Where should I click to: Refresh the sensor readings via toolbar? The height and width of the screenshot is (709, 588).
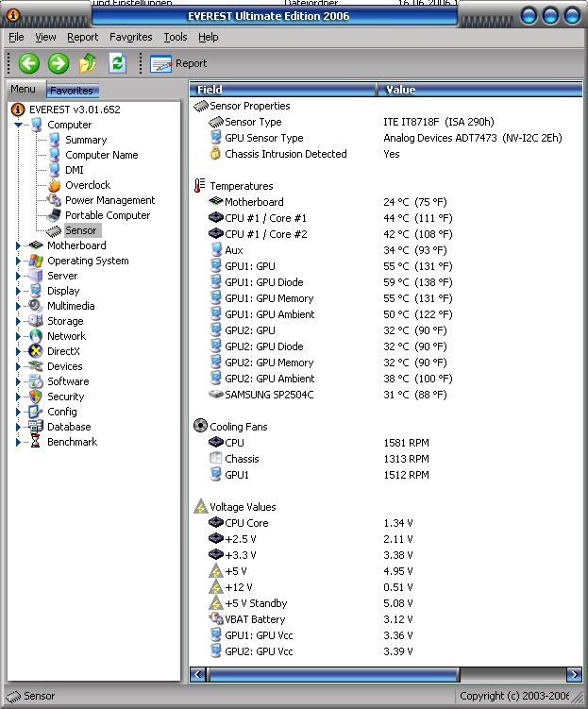(118, 63)
